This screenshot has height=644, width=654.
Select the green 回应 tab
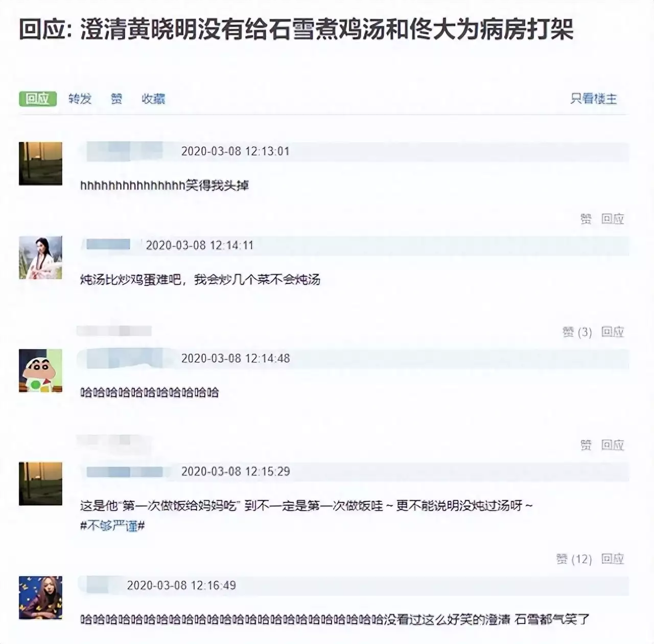tap(37, 99)
